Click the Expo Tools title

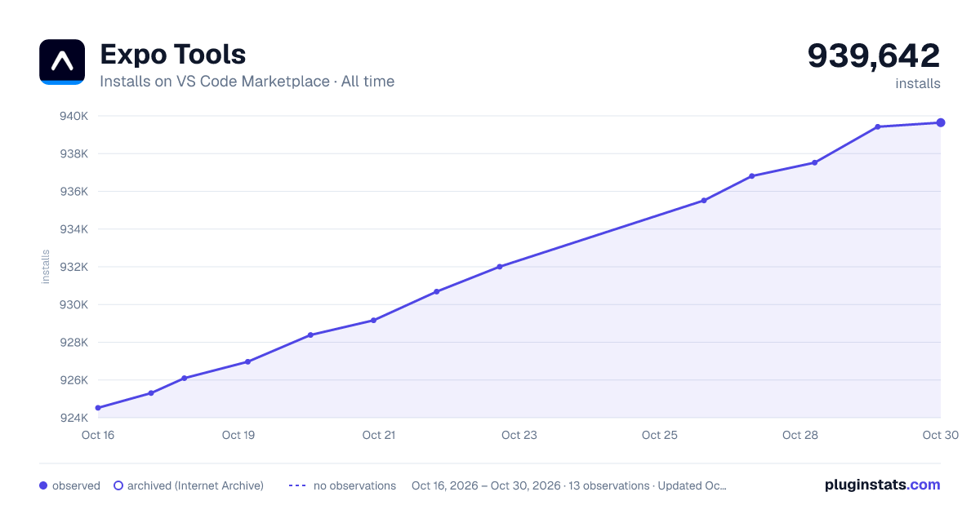pyautogui.click(x=172, y=55)
